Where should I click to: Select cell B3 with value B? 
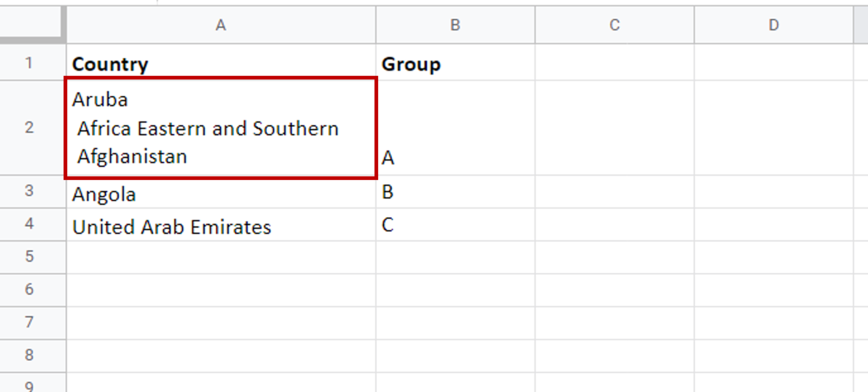455,192
